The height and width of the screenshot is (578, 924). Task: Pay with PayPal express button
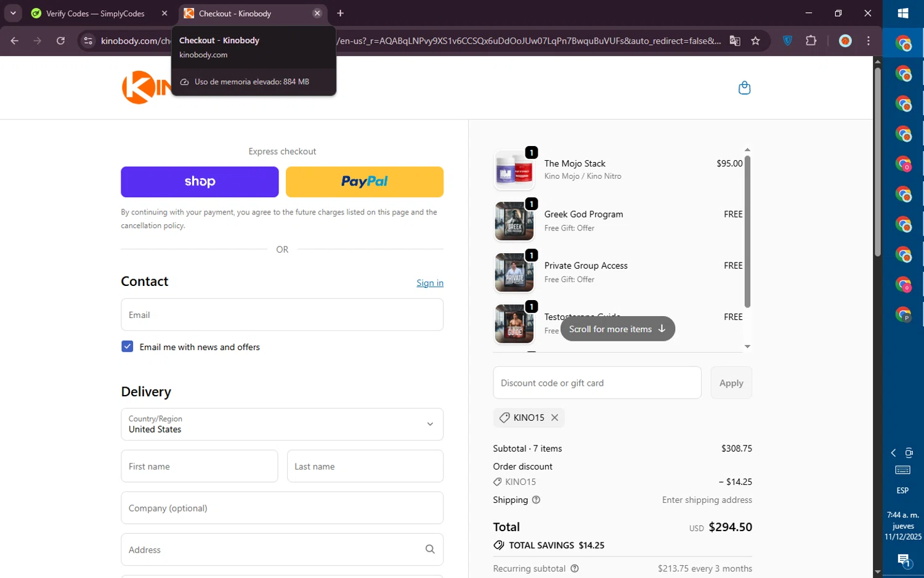[x=365, y=182]
